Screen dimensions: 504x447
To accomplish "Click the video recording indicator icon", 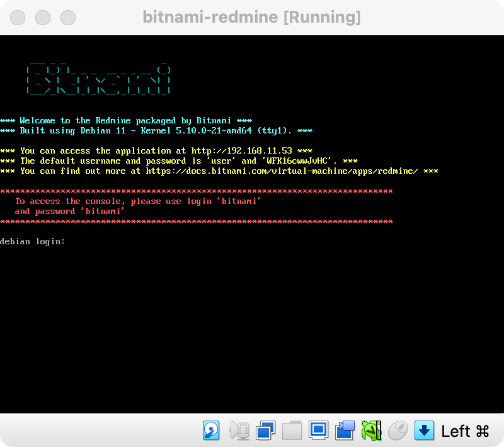I will point(345,430).
